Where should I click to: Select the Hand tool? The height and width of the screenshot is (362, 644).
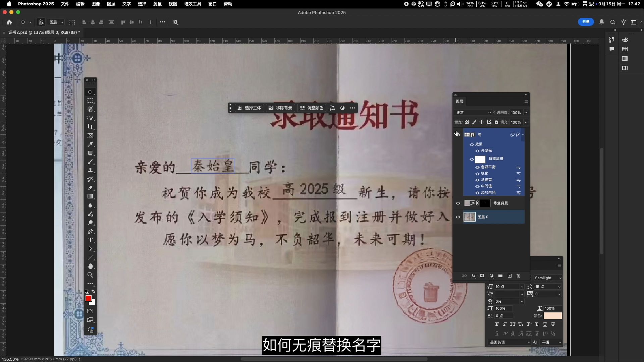tap(90, 266)
